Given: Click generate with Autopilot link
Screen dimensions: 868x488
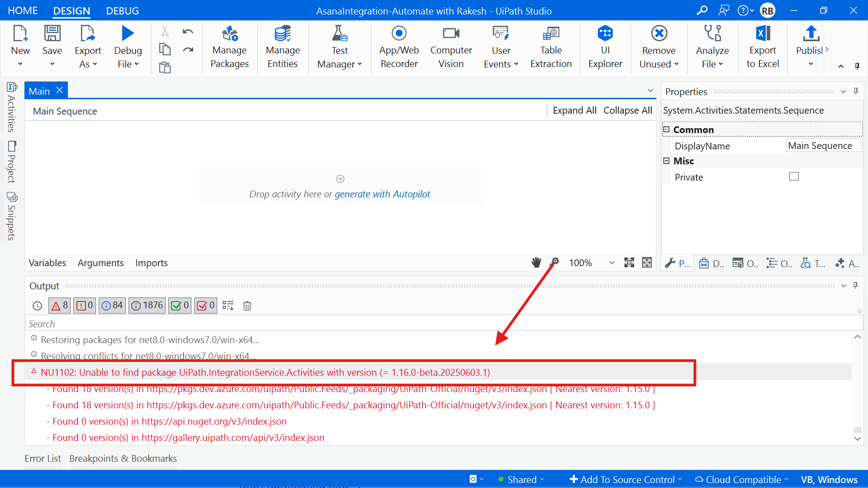Looking at the screenshot, I should pyautogui.click(x=382, y=194).
